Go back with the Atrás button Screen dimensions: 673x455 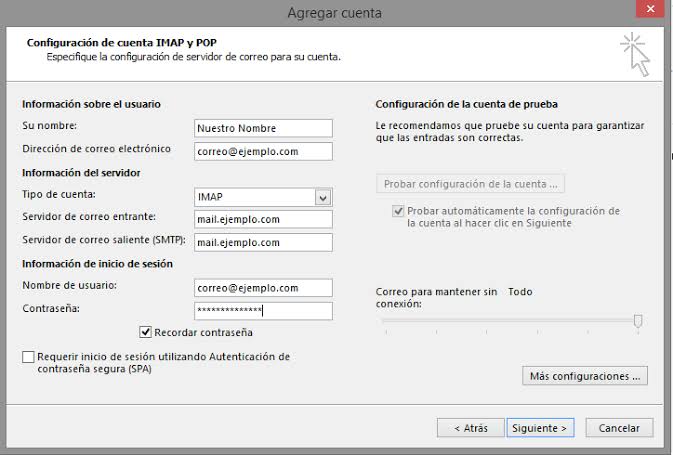470,428
